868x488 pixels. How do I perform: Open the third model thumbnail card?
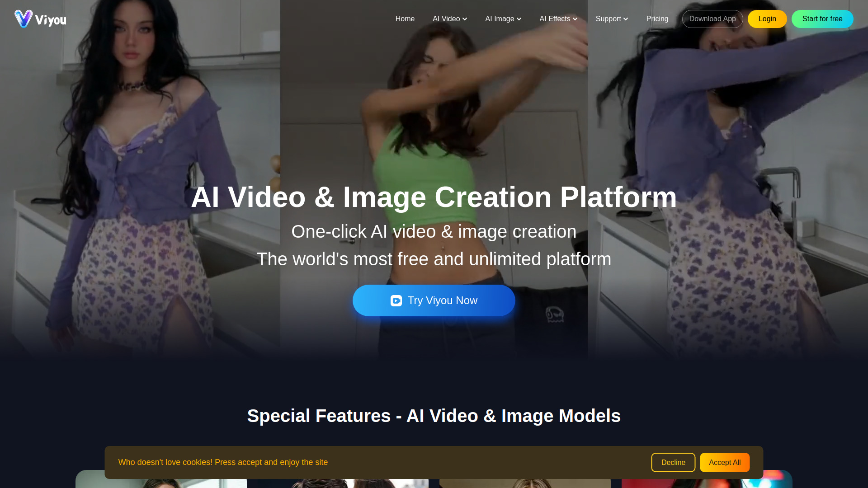tap(525, 483)
